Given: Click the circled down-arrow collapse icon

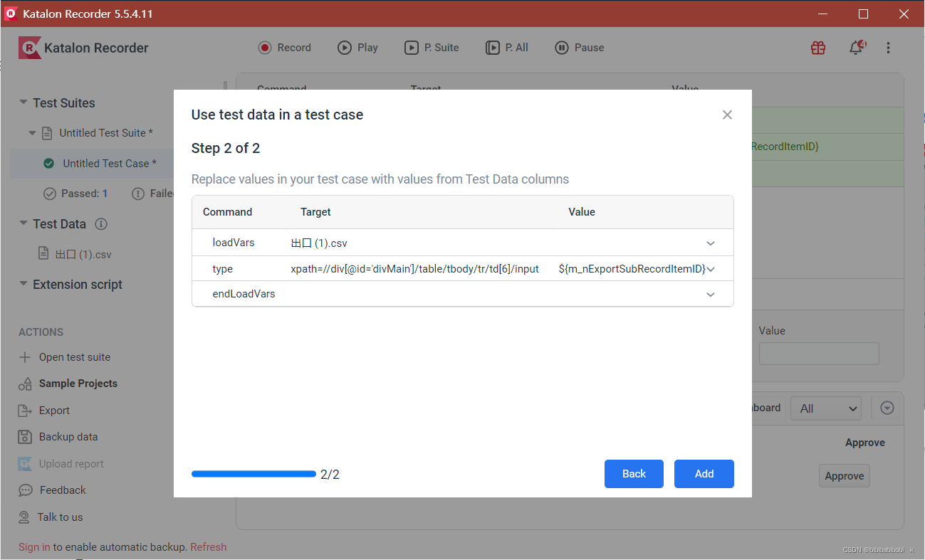Looking at the screenshot, I should (887, 408).
